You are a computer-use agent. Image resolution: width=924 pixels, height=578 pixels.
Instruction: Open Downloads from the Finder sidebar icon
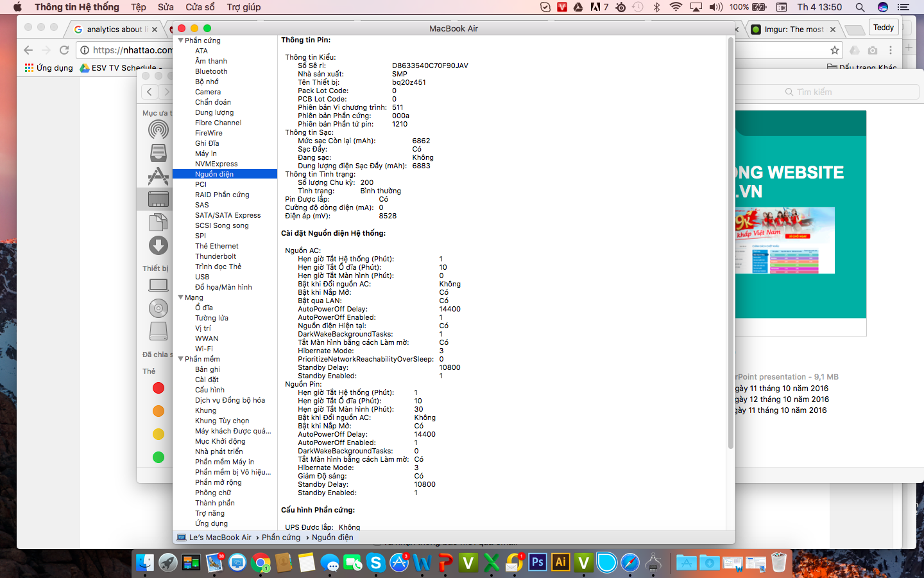point(158,245)
